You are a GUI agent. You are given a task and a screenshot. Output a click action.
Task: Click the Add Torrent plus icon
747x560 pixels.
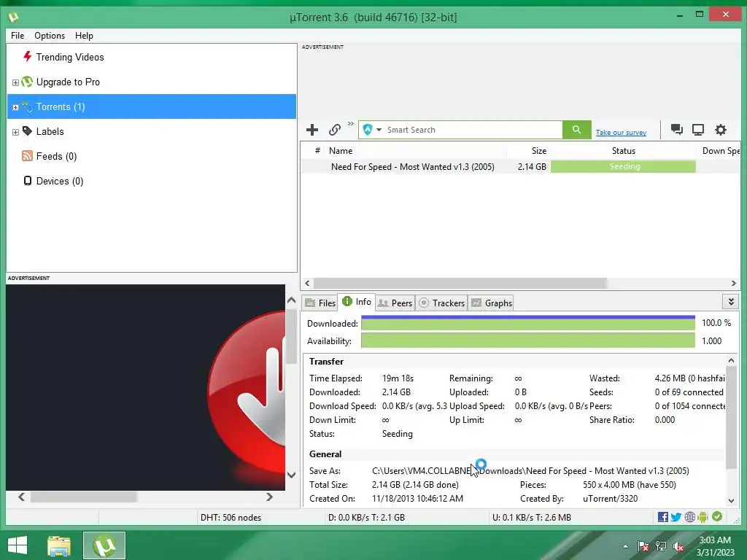[312, 130]
